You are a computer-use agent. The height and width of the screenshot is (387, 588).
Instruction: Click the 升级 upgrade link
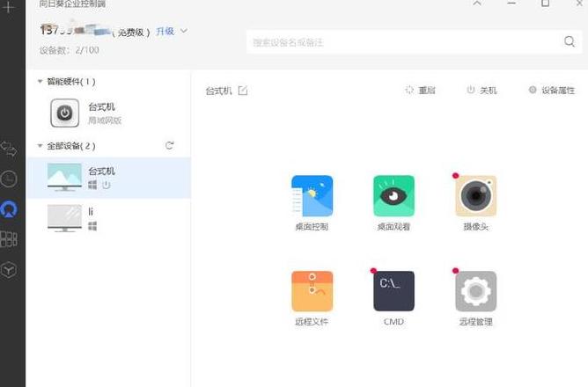click(x=165, y=31)
